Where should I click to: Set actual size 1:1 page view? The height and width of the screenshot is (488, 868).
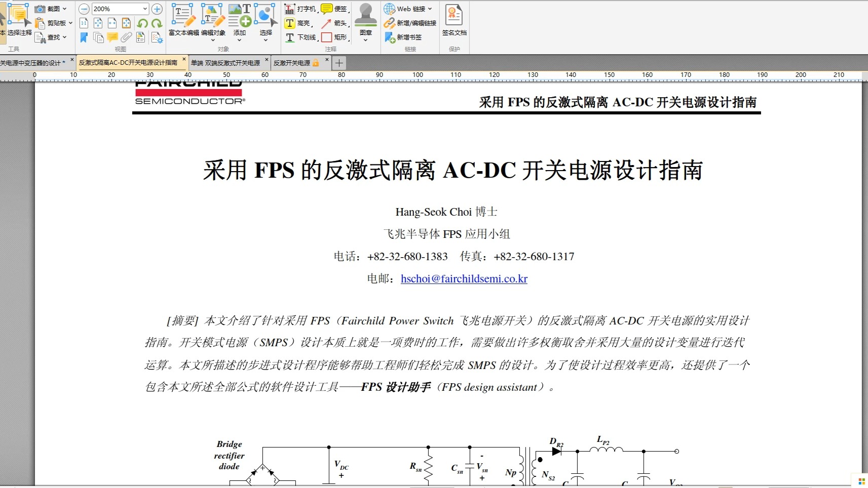tap(84, 23)
